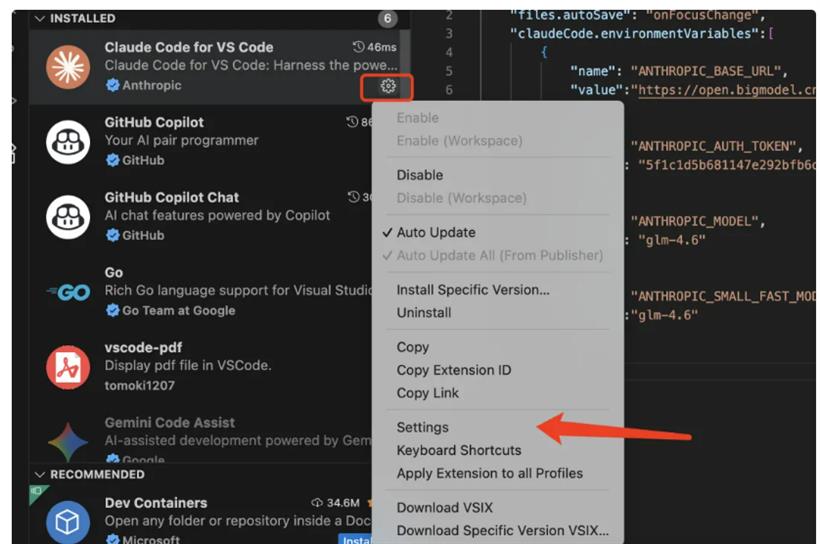
Task: Collapse the RECOMMENDED extensions section
Action: 40,474
